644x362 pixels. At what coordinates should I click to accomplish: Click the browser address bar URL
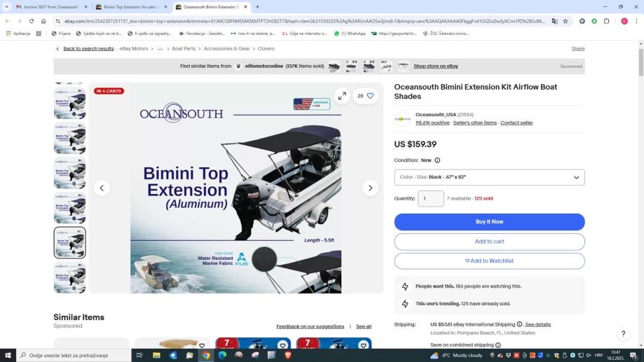[x=304, y=21]
